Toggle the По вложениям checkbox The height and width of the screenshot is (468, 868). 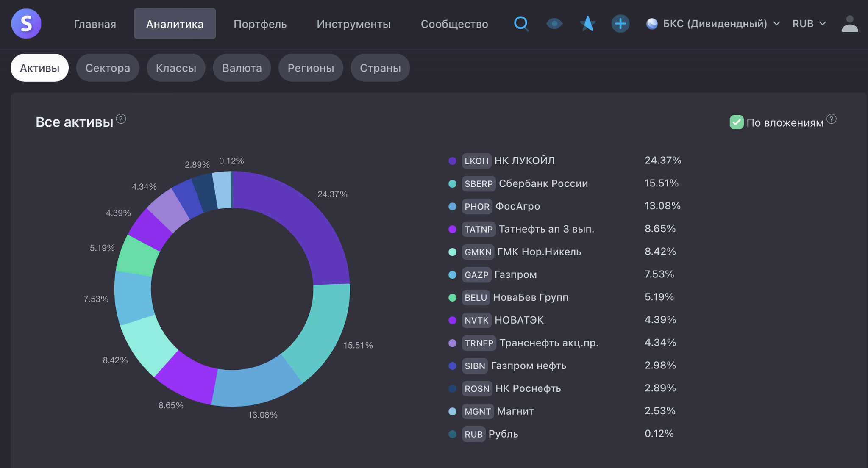click(737, 122)
